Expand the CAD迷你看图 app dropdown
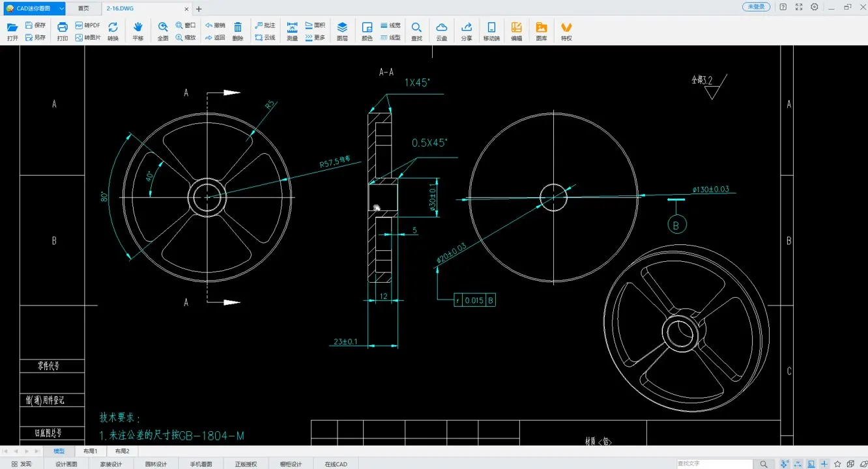The height and width of the screenshot is (469, 868). [61, 8]
